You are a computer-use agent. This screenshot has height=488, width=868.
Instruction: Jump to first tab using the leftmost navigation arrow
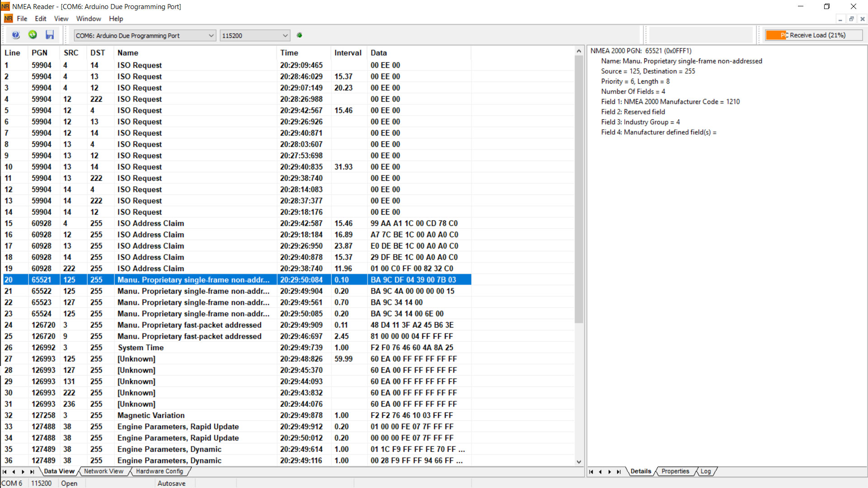(x=5, y=472)
